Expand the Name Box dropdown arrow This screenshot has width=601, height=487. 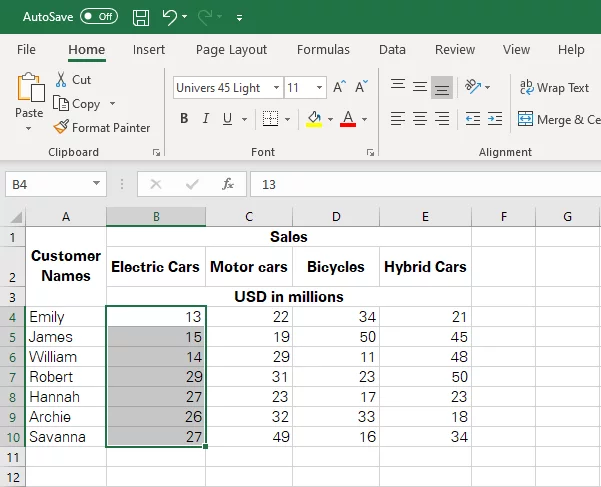[x=97, y=184]
